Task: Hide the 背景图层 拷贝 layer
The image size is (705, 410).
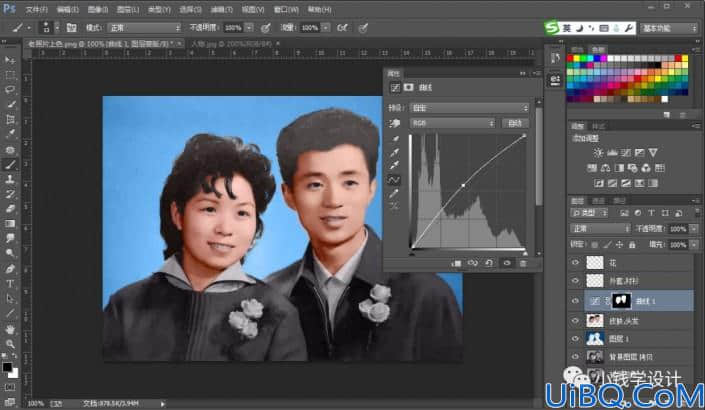Action: pos(575,357)
